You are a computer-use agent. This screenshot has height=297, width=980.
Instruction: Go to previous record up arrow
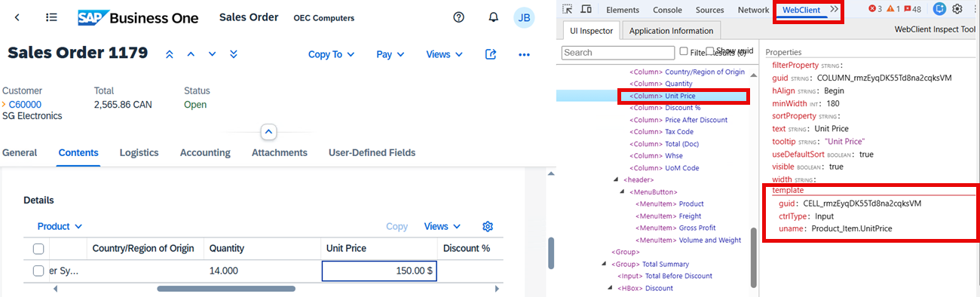coord(191,54)
